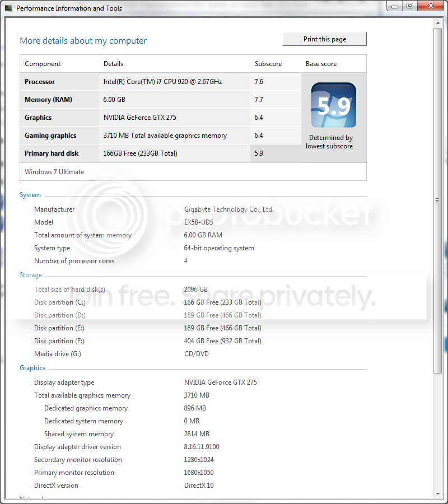
Task: Click the EX58-UD5 model value
Action: [x=199, y=222]
